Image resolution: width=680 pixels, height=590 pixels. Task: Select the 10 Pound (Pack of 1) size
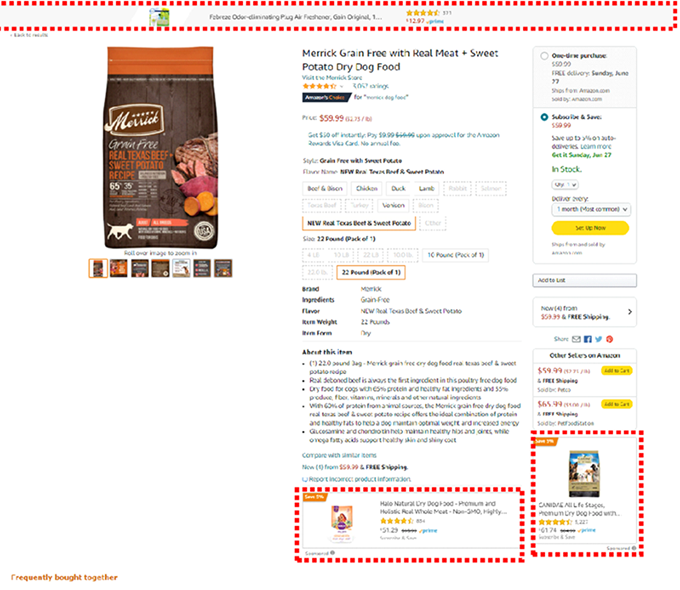pyautogui.click(x=455, y=255)
